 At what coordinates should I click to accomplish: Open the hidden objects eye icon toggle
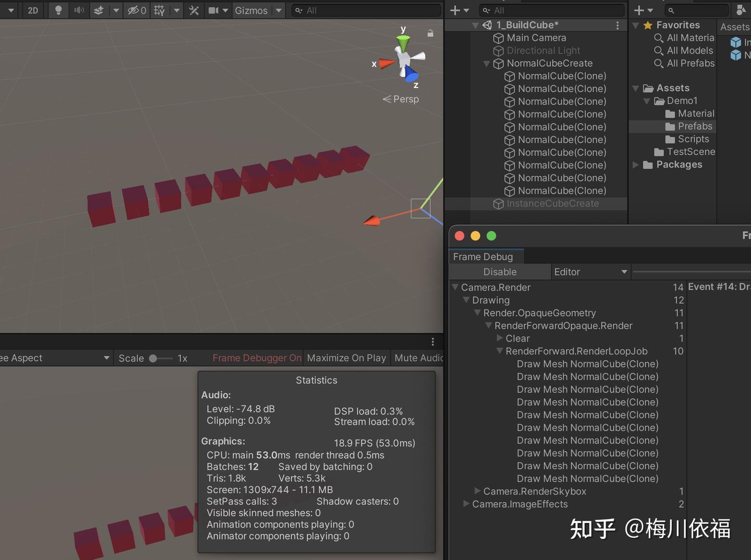tap(133, 10)
